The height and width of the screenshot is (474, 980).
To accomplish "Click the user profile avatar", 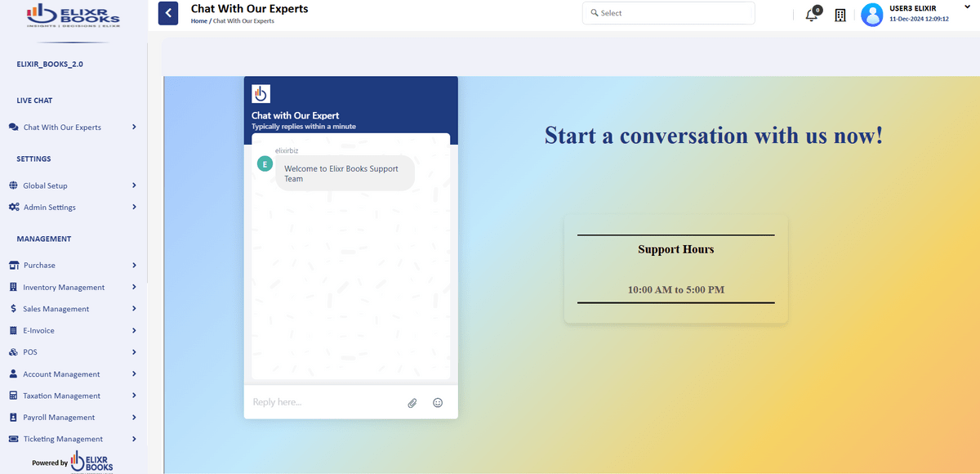I will point(872,15).
